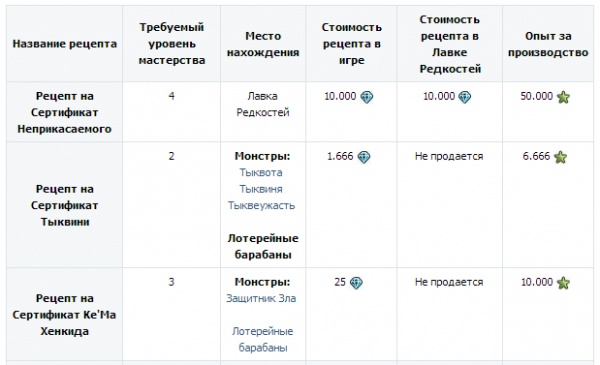The height and width of the screenshot is (365, 600).
Task: Open the Тыквота monster link
Action: pyautogui.click(x=261, y=173)
